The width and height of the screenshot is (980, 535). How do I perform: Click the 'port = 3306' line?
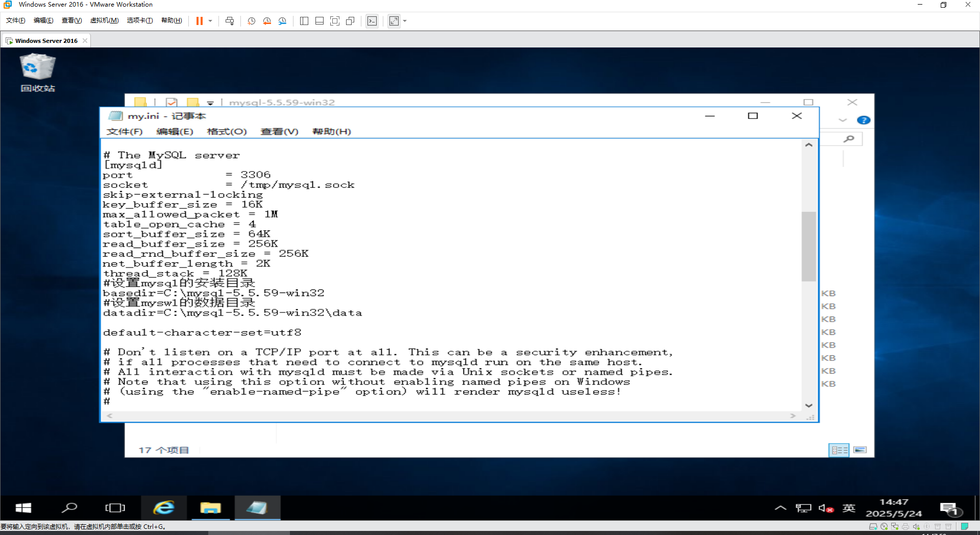click(187, 175)
